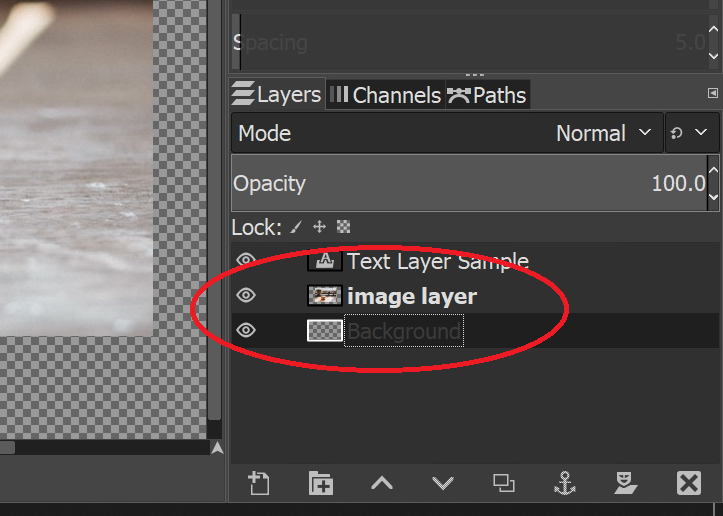Select the image layer thumbnail
Screen dimensions: 723x516
tap(324, 296)
